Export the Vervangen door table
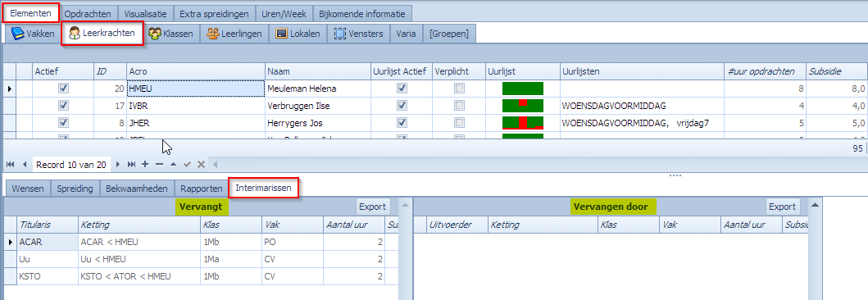 [783, 207]
